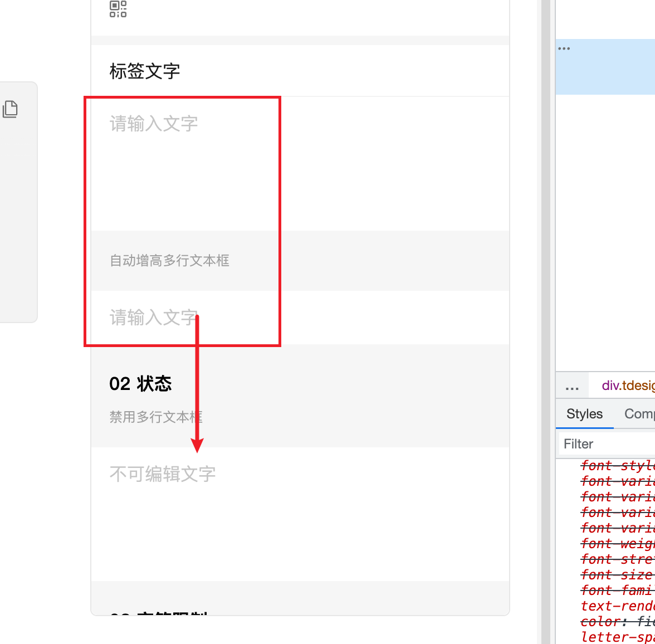Click the QR code icon at page top
The width and height of the screenshot is (655, 644).
[118, 9]
